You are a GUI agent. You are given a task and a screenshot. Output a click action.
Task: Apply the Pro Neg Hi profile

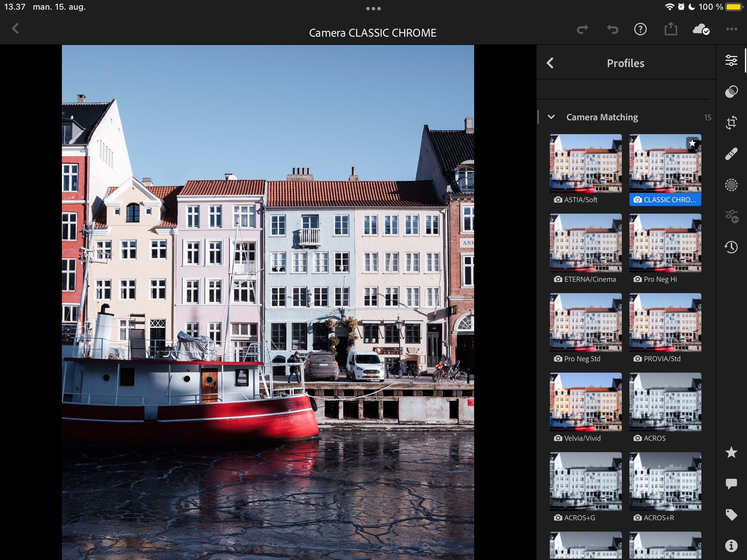[x=665, y=243]
